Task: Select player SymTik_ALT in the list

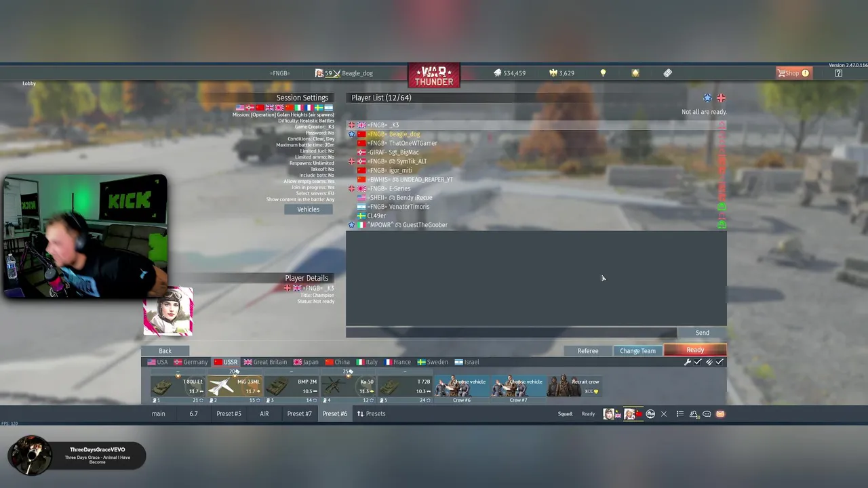Action: coord(536,161)
